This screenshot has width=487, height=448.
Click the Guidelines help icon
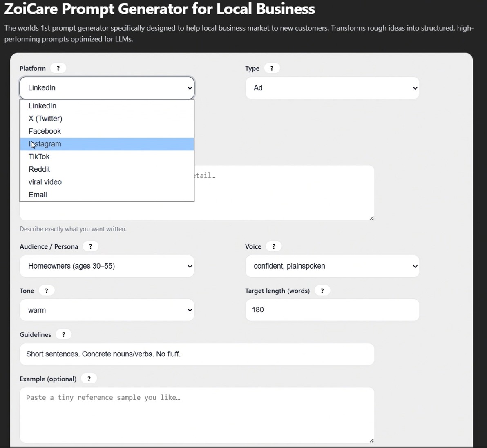pos(63,334)
